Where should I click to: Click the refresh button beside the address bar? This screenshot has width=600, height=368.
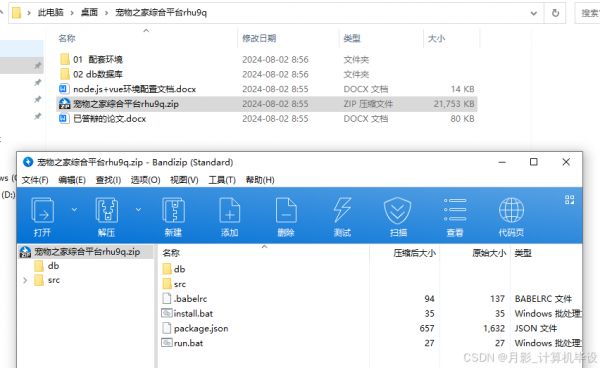[x=555, y=13]
